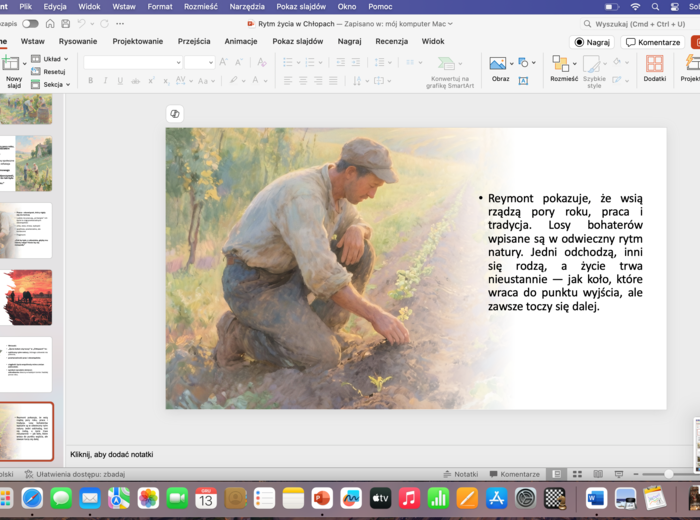Insert a text box from the ribbon
700x520 pixels.
tap(523, 81)
